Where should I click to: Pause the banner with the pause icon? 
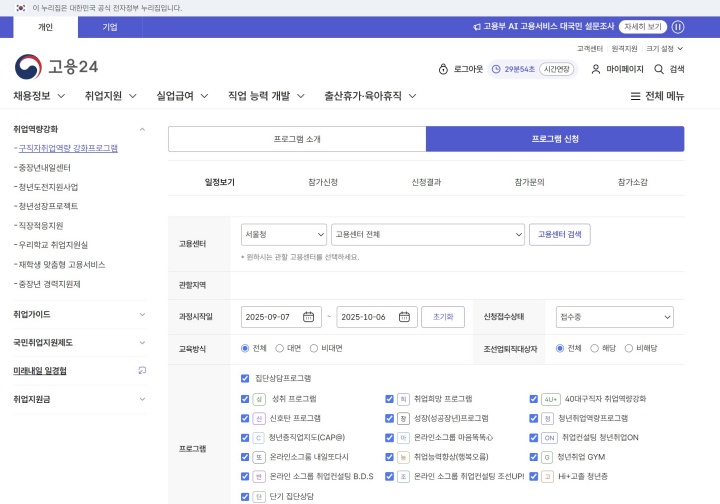678,27
